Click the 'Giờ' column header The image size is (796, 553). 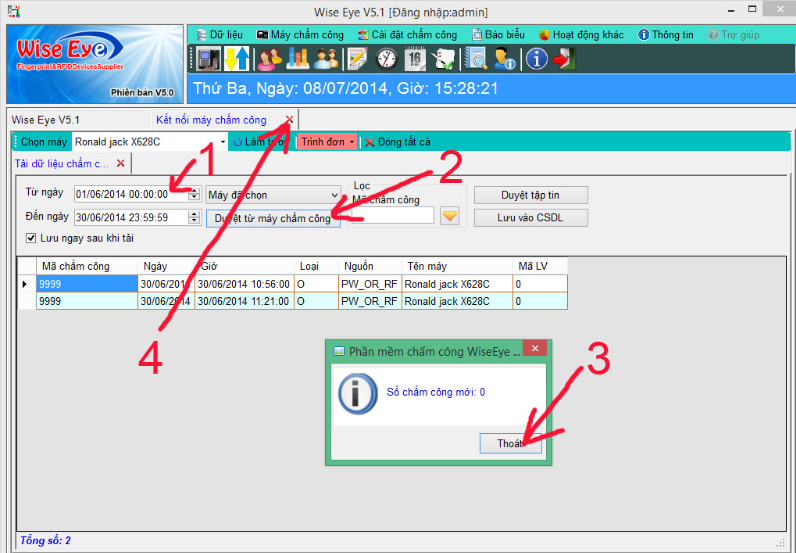click(x=244, y=266)
